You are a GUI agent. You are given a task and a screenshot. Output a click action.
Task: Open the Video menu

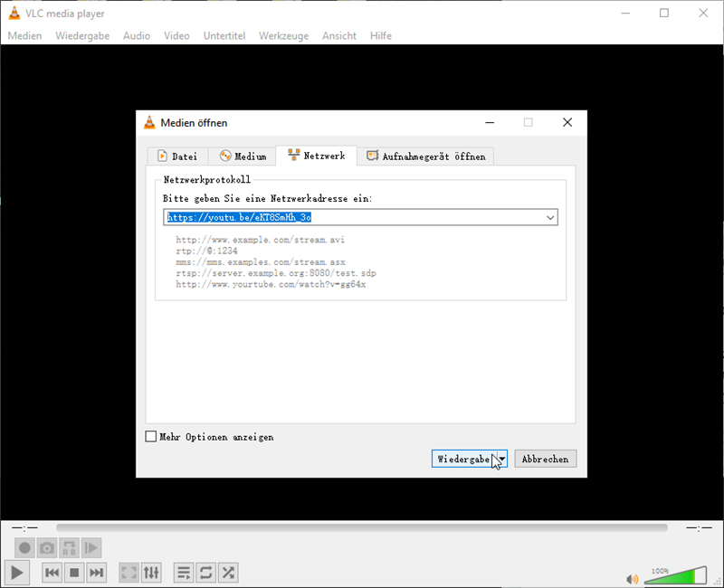176,35
